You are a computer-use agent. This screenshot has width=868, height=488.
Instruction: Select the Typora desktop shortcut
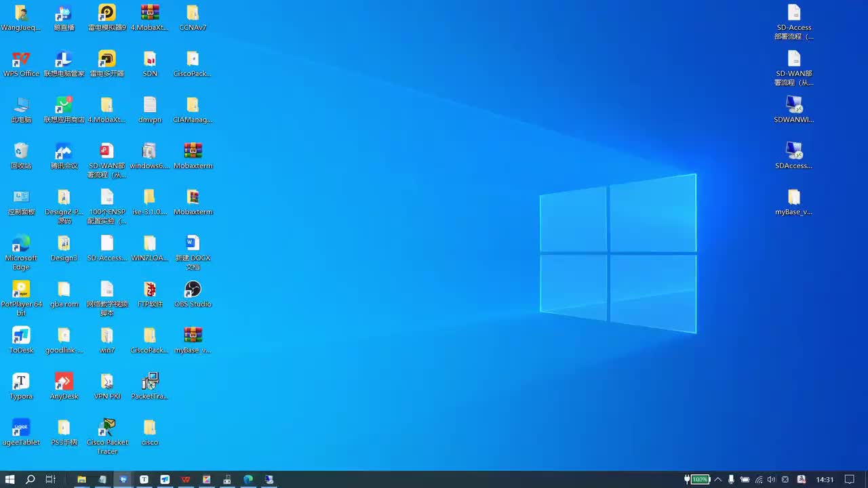21,386
